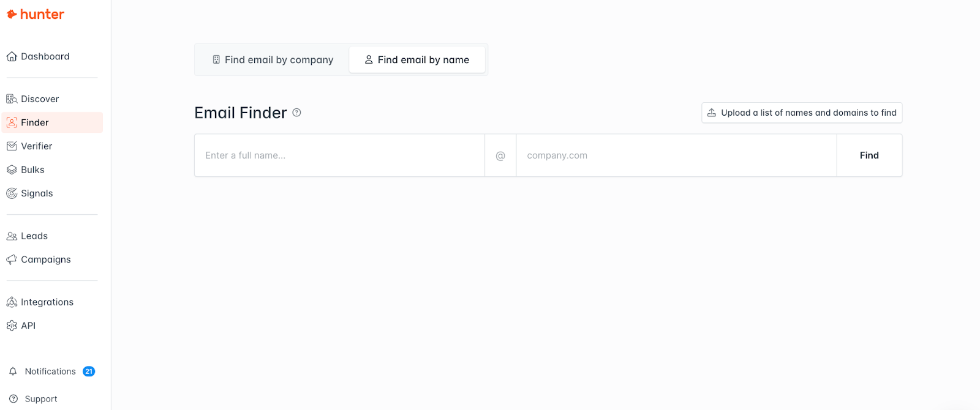The width and height of the screenshot is (980, 410).
Task: Click the Leads people icon
Action: point(12,236)
